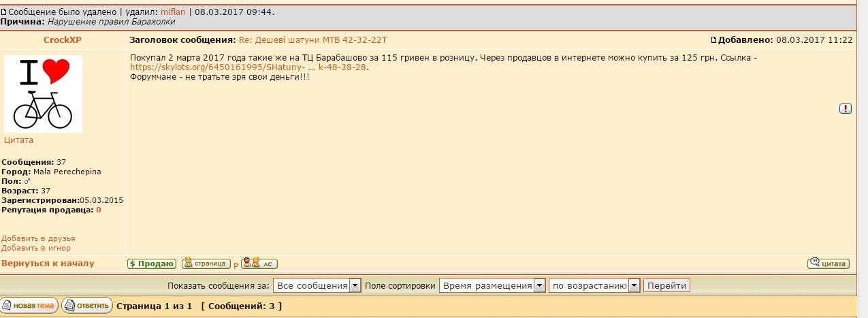Click Вернуться к началу link

[48, 264]
